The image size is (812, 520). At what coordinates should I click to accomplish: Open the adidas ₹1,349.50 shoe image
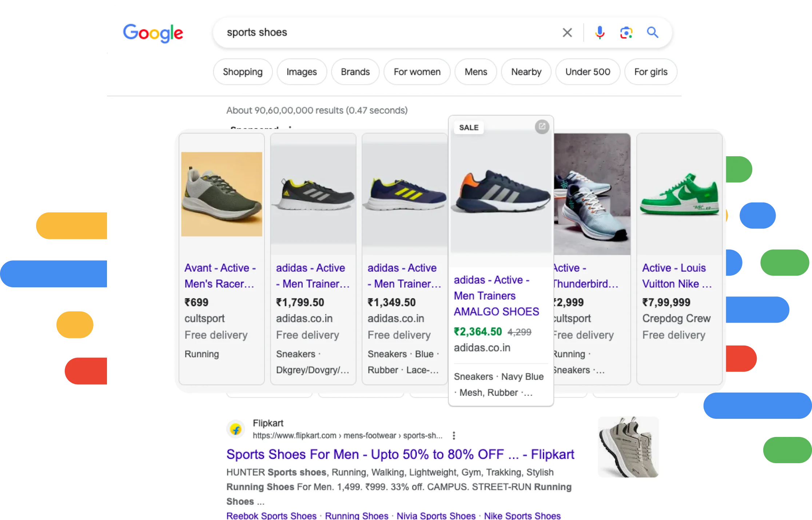[405, 194]
